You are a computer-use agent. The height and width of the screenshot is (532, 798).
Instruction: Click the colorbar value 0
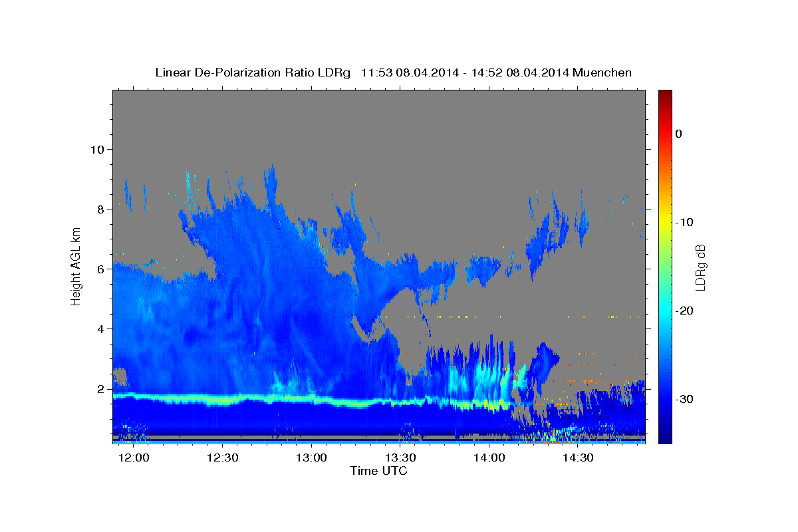click(x=678, y=134)
